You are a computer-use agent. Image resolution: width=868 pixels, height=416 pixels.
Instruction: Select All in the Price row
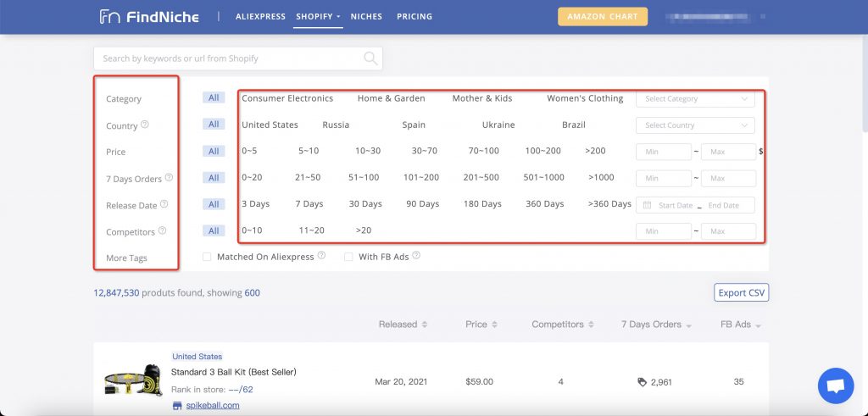click(x=214, y=151)
